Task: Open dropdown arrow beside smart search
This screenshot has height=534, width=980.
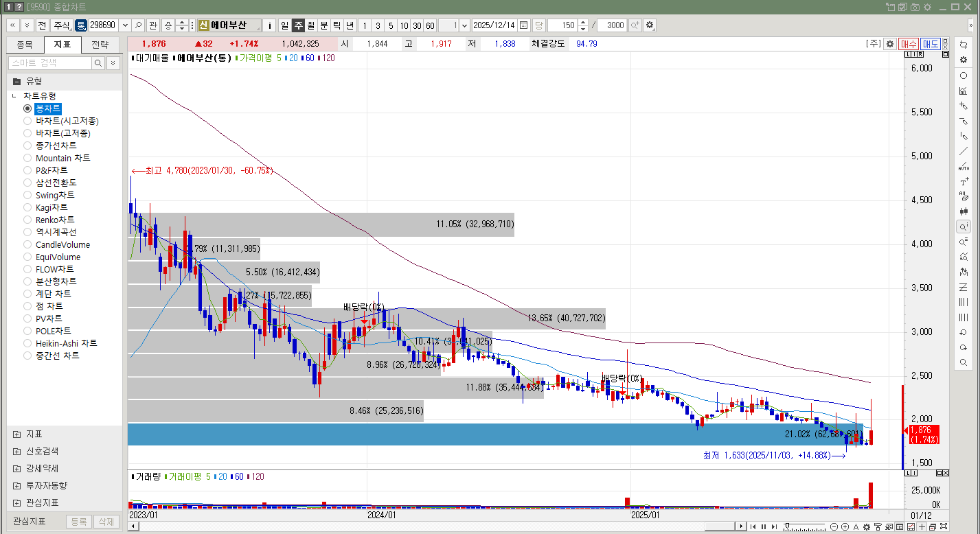Action: coord(113,63)
